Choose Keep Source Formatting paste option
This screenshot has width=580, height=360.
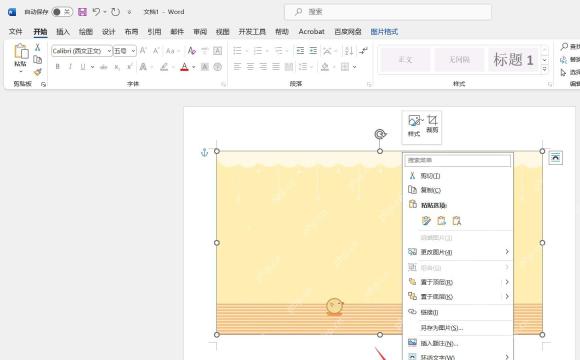tap(426, 221)
